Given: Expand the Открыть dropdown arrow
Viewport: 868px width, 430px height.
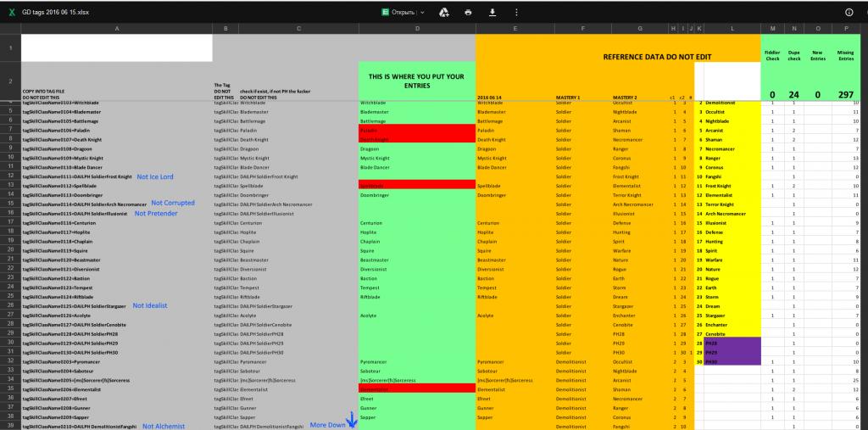Looking at the screenshot, I should click(422, 13).
